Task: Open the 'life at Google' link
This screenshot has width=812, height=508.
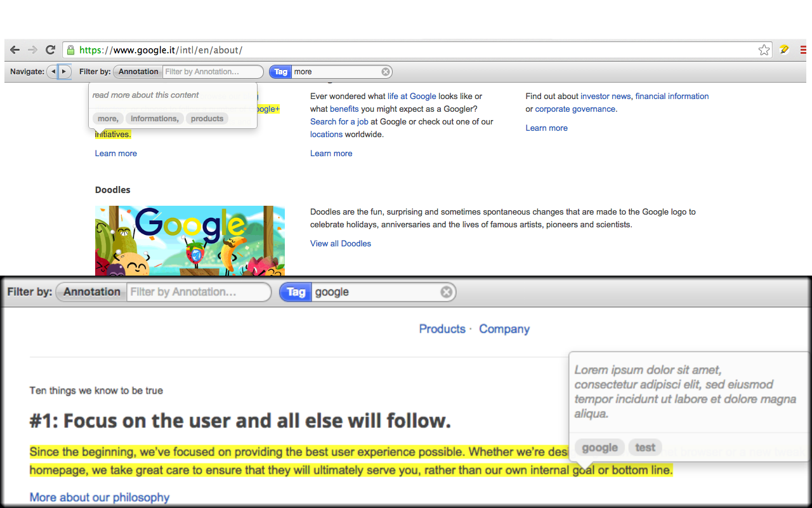Action: [x=412, y=97]
